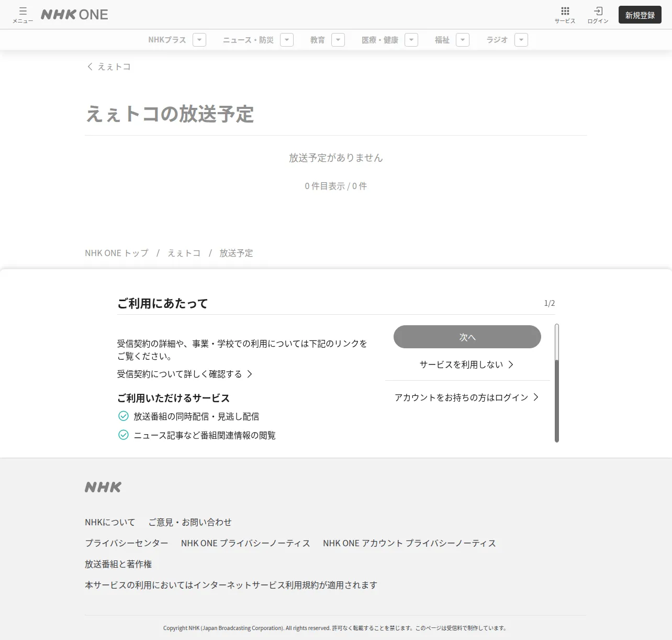Screen dimensions: 672x640
Task: Click the 放送番組の同時配信・見逃し配信 check icon
Action: pyautogui.click(x=124, y=416)
